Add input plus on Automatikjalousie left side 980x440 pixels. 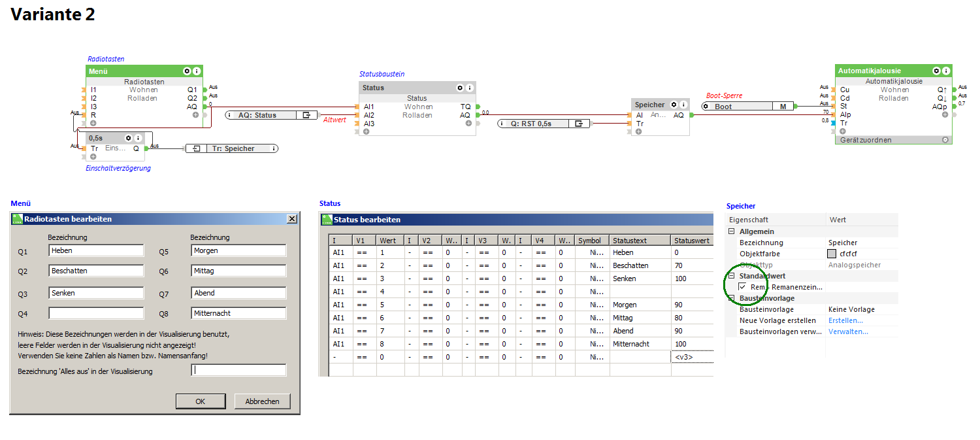(843, 131)
